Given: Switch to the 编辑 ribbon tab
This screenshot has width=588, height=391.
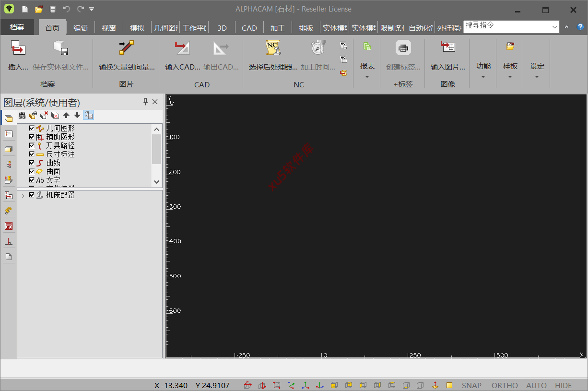Looking at the screenshot, I should click(81, 28).
